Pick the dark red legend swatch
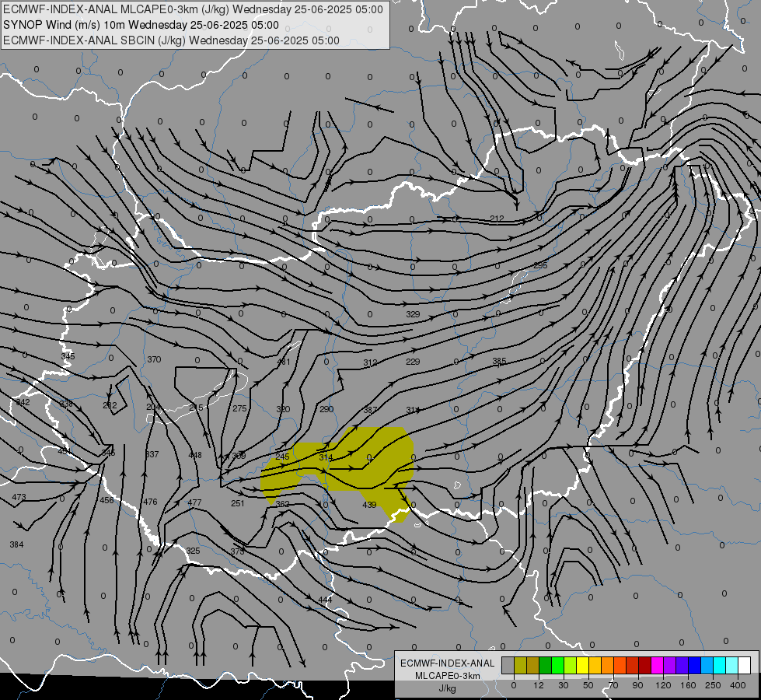 click(645, 666)
